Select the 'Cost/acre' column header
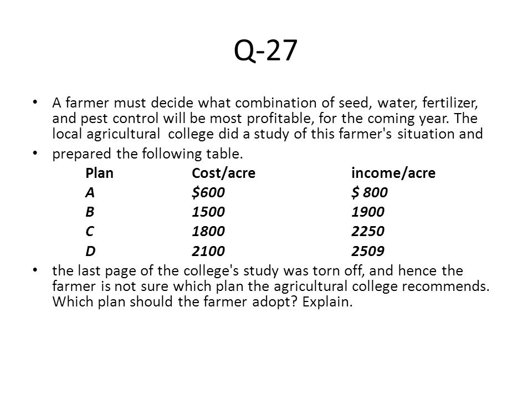The height and width of the screenshot is (399, 532). (x=223, y=173)
